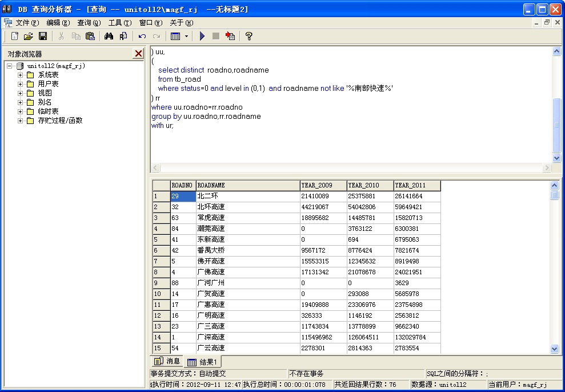This screenshot has height=392, width=565.
Task: Expand the 存贮过程/函数 tree node
Action: click(x=21, y=121)
